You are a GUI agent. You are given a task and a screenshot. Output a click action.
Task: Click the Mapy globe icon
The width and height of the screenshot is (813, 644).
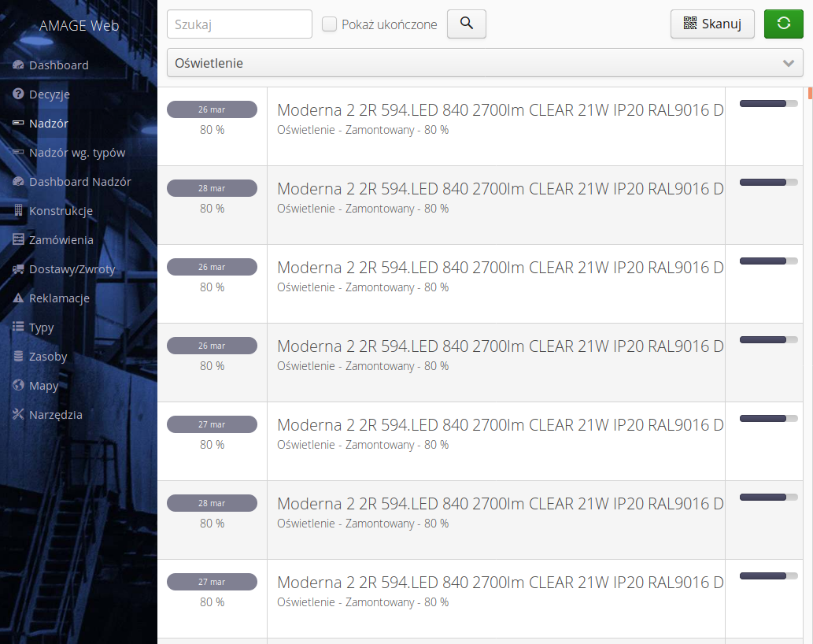(18, 386)
